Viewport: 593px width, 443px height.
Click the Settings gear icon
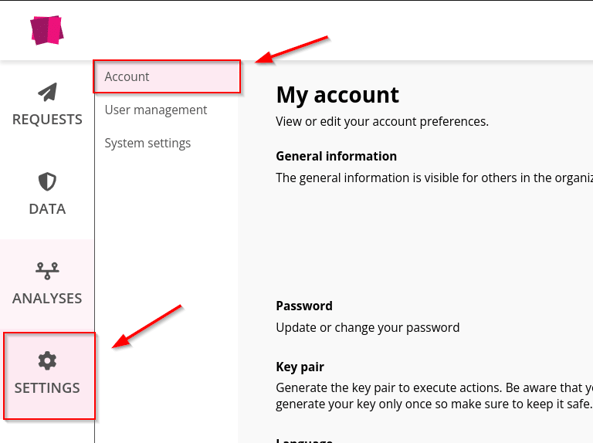(47, 361)
